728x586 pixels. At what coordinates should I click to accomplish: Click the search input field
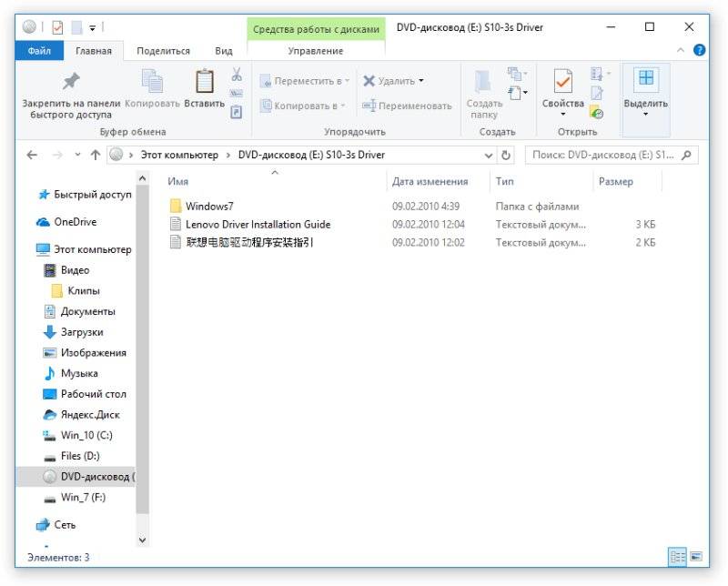click(x=603, y=155)
